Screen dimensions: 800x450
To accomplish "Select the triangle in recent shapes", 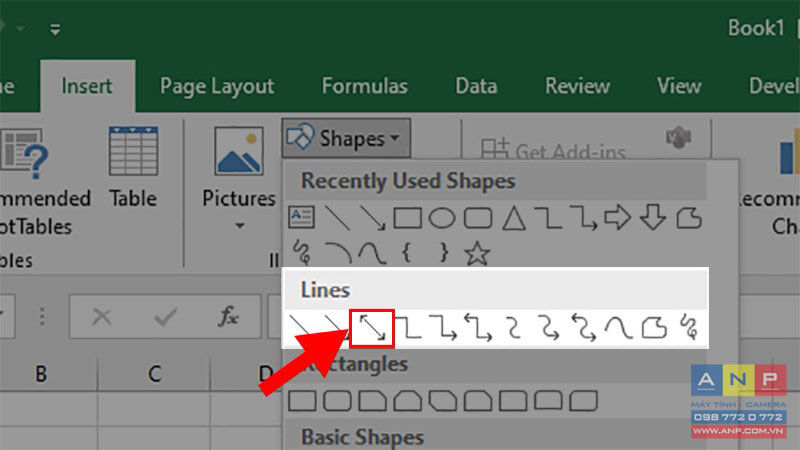I will (514, 218).
